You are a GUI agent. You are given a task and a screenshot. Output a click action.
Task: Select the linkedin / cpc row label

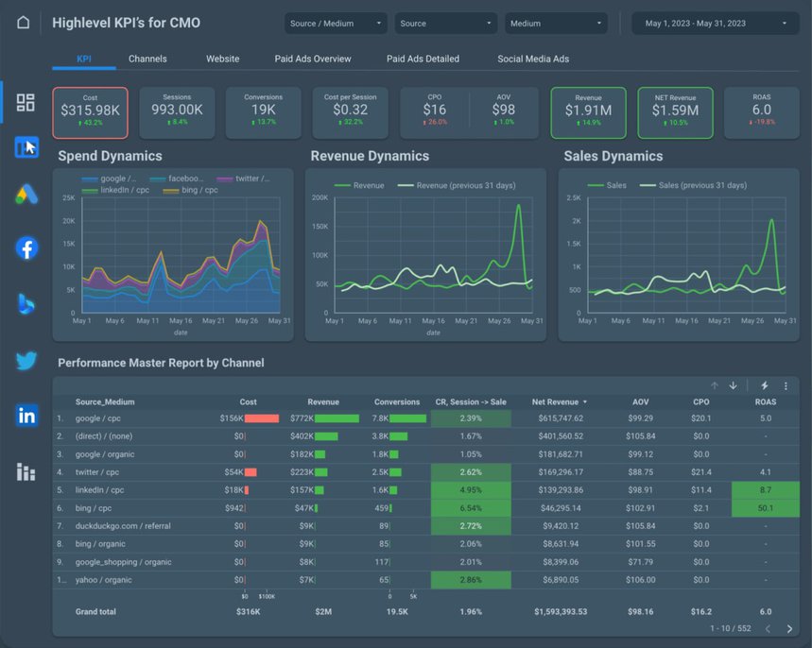tap(99, 490)
